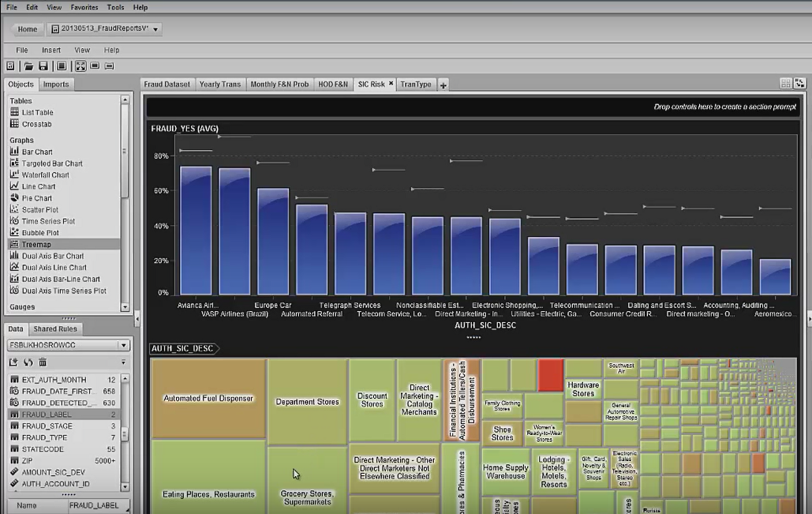This screenshot has height=514, width=812.
Task: Click the Save floppy disk icon
Action: (x=43, y=66)
